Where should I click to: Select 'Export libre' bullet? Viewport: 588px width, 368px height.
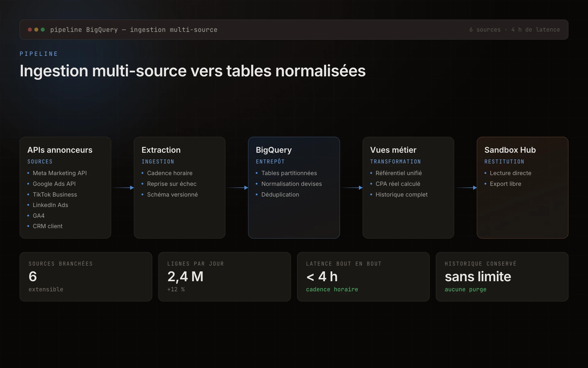click(x=505, y=184)
